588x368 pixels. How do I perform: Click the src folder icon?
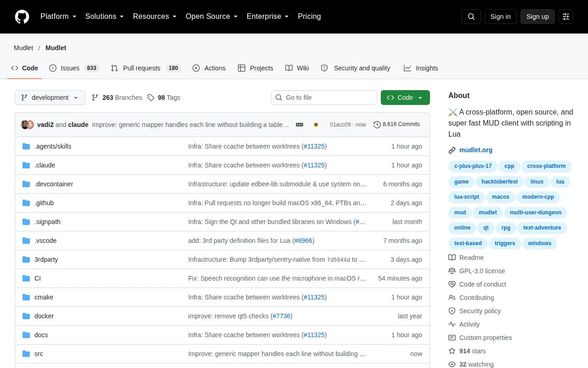[x=26, y=354]
